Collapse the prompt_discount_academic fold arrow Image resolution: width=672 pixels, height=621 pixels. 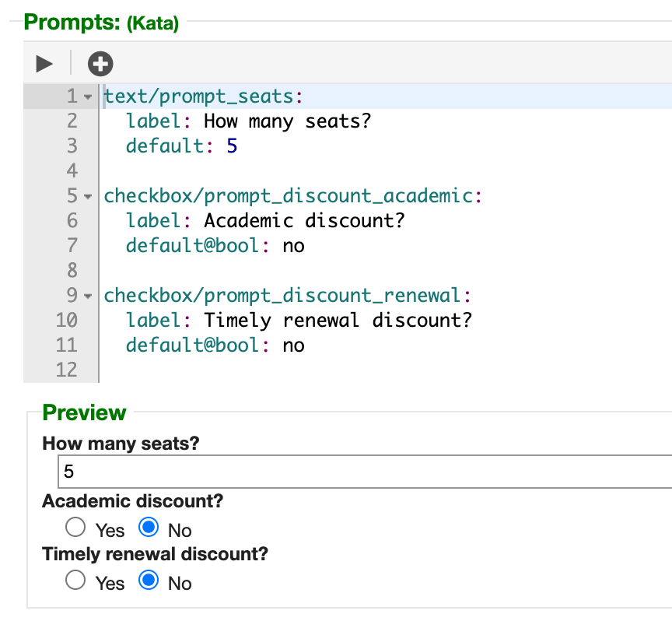click(x=88, y=197)
